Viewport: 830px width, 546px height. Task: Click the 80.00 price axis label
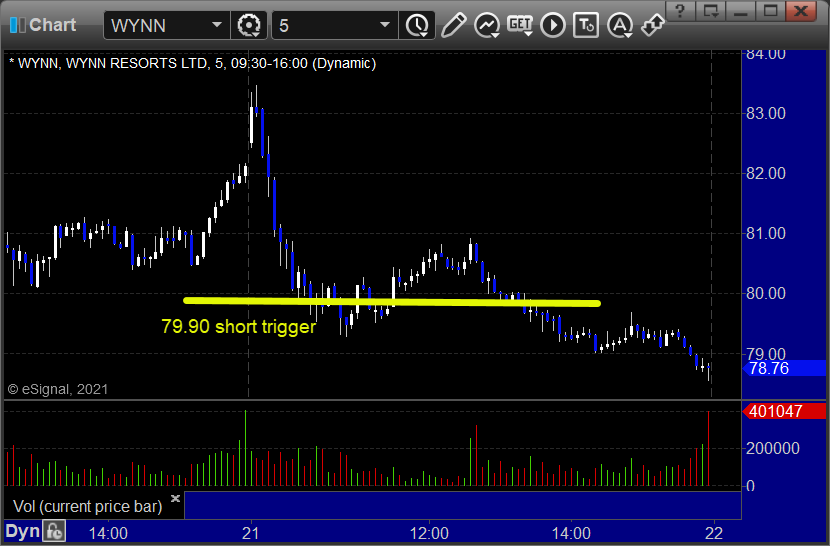tap(765, 293)
